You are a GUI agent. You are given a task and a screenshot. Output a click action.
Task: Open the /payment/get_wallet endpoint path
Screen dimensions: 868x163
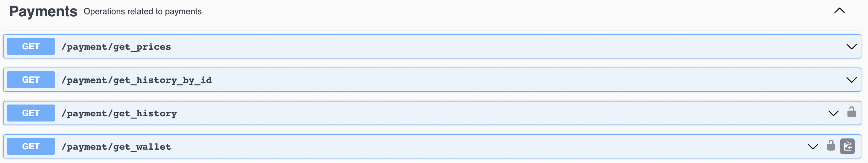pyautogui.click(x=116, y=146)
